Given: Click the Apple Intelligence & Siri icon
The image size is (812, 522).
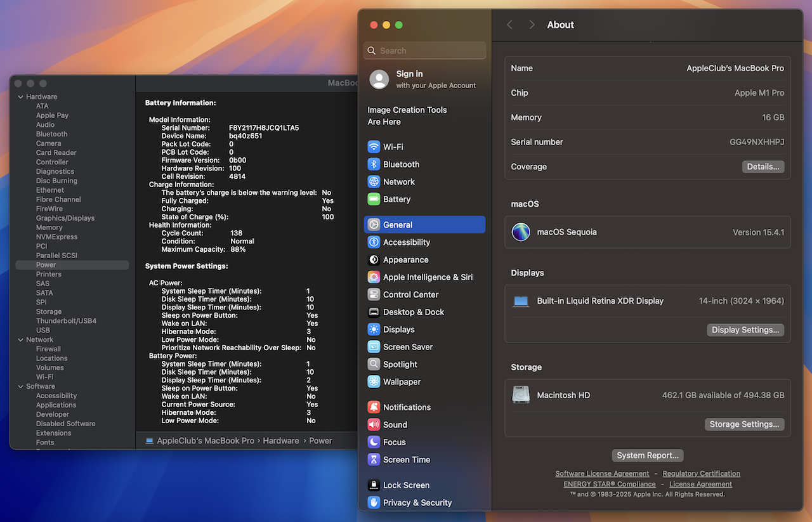Looking at the screenshot, I should click(x=374, y=277).
